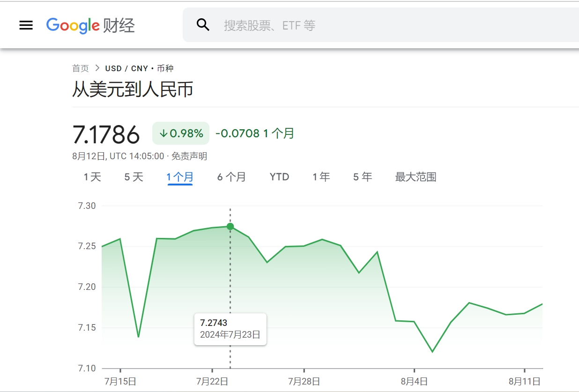Click the 从美元到人民币 page heading

(x=133, y=89)
